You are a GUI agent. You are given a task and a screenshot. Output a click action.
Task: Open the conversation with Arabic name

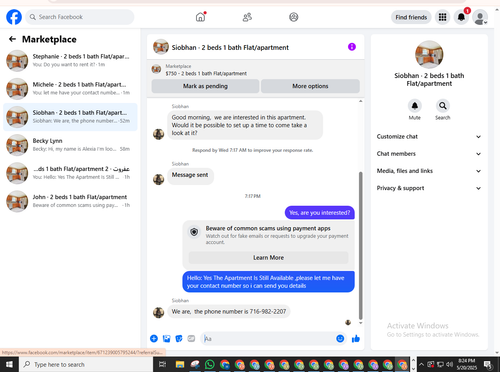[x=70, y=173]
